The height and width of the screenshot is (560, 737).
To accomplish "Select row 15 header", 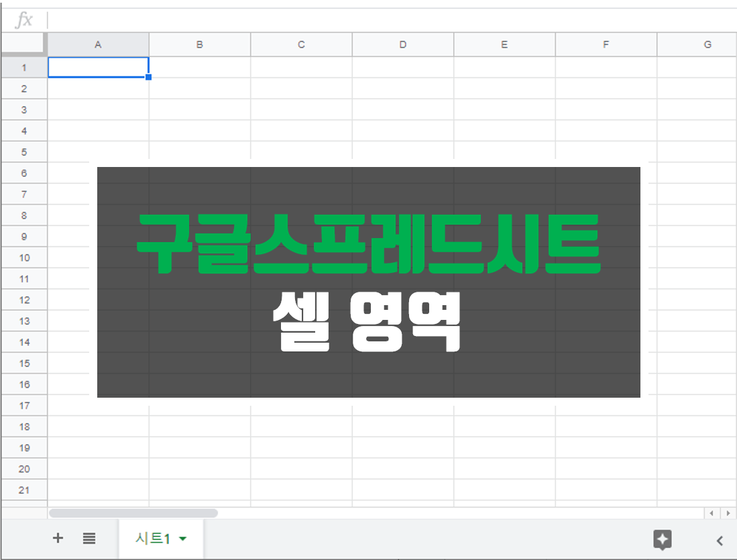I will (x=24, y=363).
